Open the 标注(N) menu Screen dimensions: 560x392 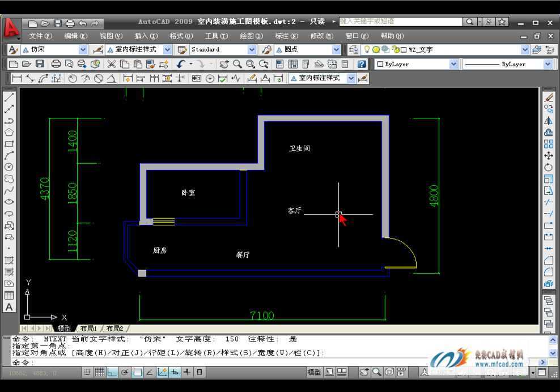click(287, 36)
